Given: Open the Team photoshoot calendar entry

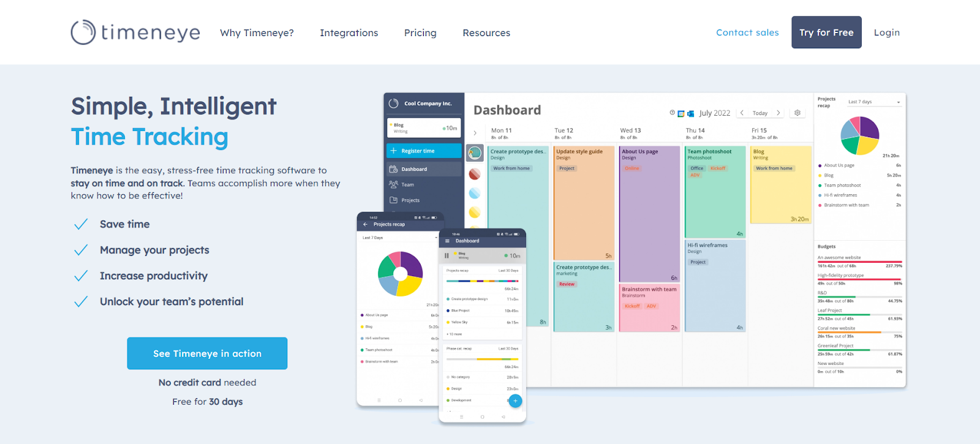Looking at the screenshot, I should click(x=715, y=192).
